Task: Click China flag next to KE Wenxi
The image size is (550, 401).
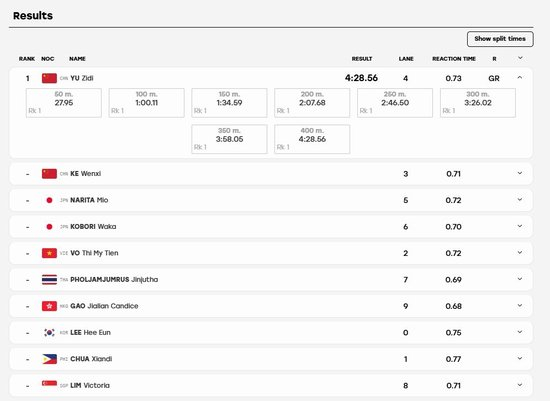Action: coord(49,174)
